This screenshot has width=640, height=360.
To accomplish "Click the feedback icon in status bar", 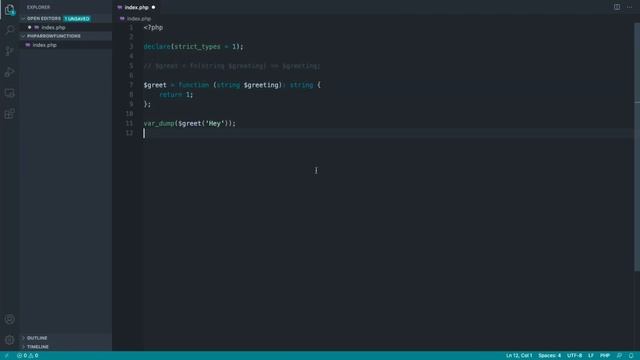I will 619,356.
